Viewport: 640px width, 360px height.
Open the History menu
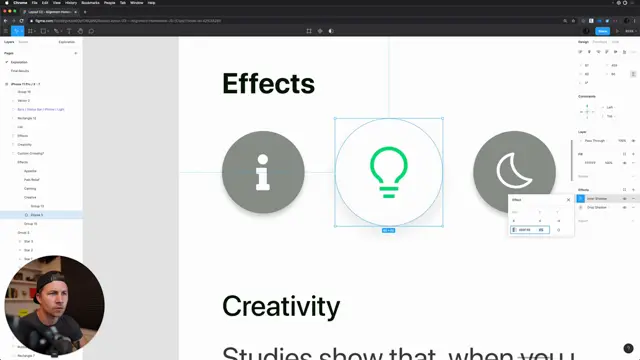[x=71, y=3]
